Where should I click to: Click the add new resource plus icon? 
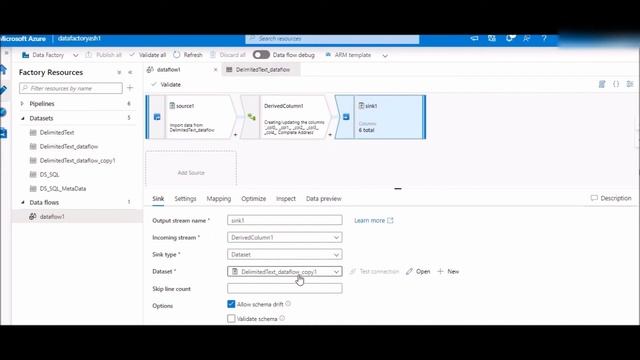(130, 88)
